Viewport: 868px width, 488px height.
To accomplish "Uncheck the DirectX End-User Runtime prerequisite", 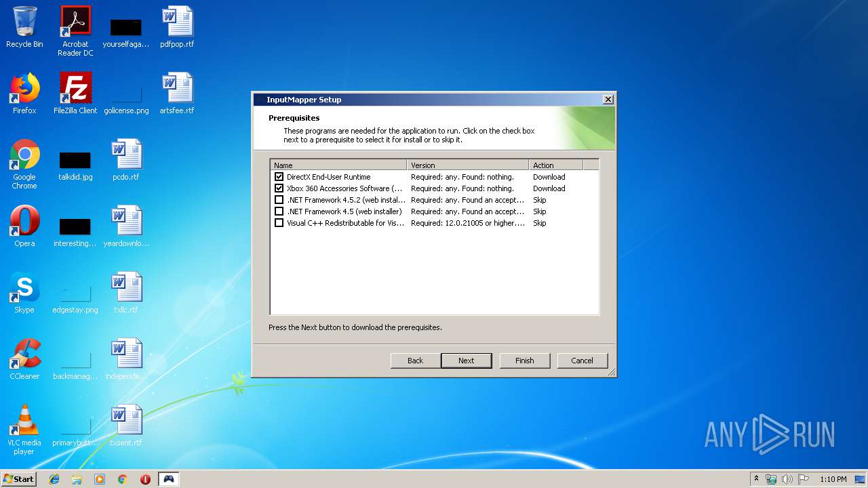I will pyautogui.click(x=279, y=177).
